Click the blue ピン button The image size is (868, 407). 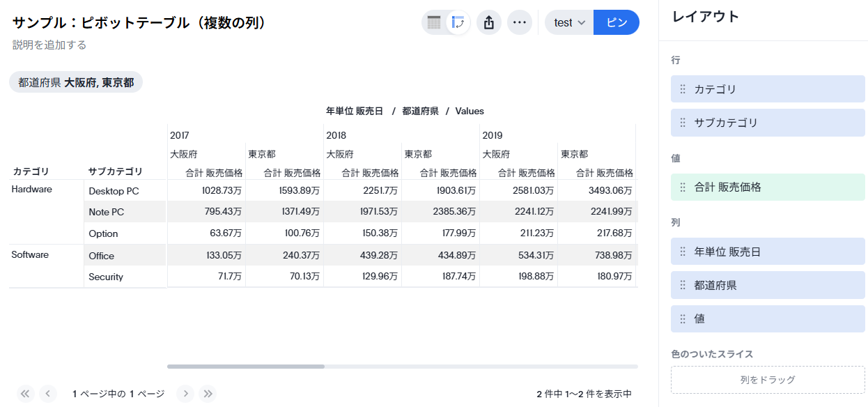point(616,22)
